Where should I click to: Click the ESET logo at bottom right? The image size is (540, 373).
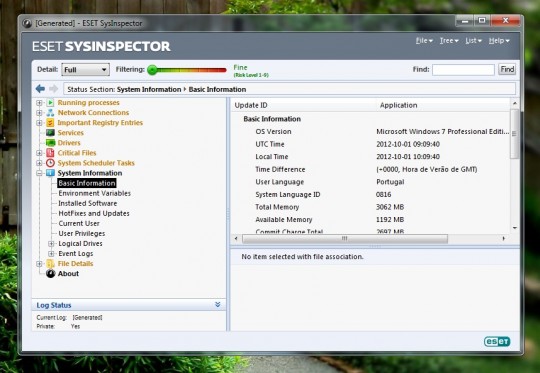point(497,341)
